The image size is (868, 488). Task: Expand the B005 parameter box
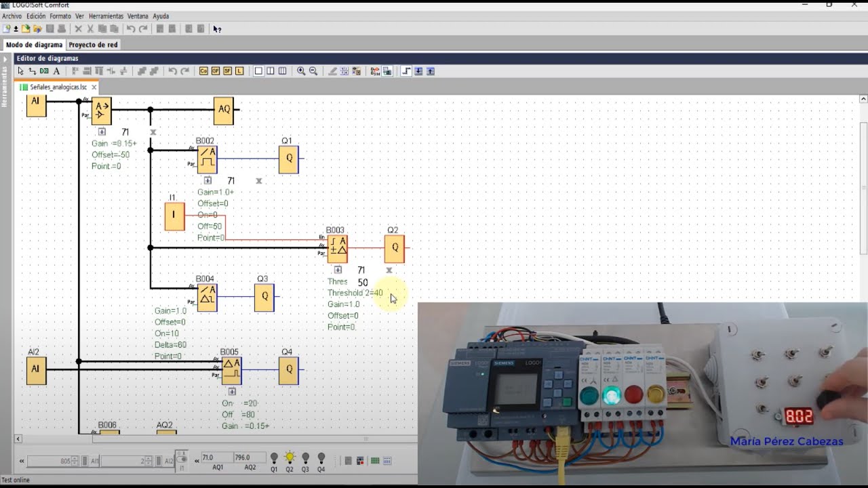(x=232, y=391)
